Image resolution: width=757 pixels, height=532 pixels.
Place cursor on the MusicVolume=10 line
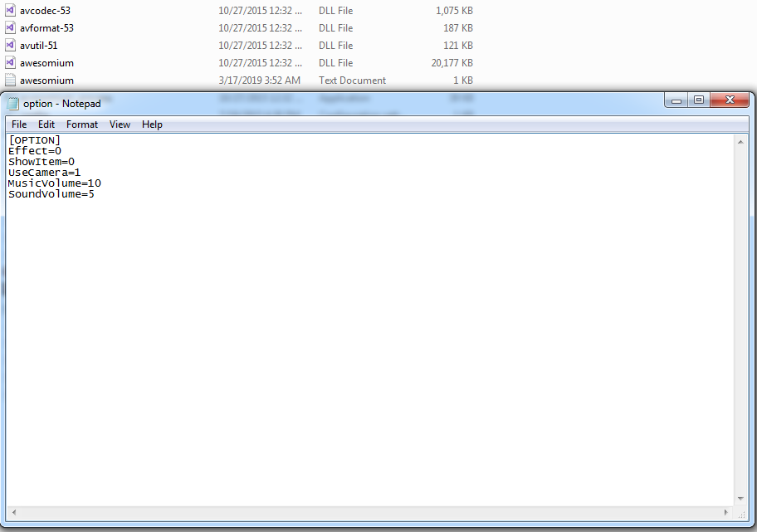[x=55, y=183]
